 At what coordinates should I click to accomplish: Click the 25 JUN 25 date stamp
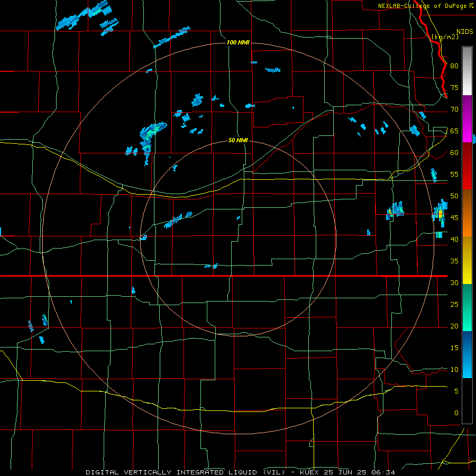click(x=346, y=472)
